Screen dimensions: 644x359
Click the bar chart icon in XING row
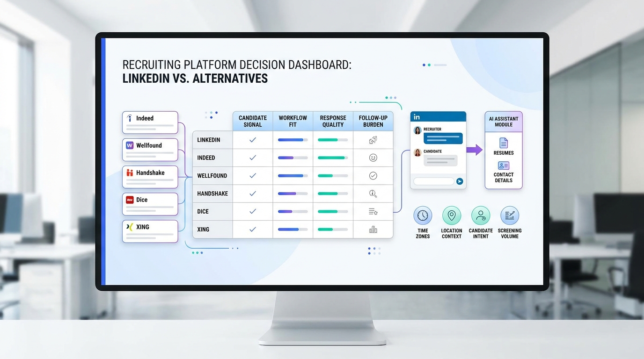373,230
